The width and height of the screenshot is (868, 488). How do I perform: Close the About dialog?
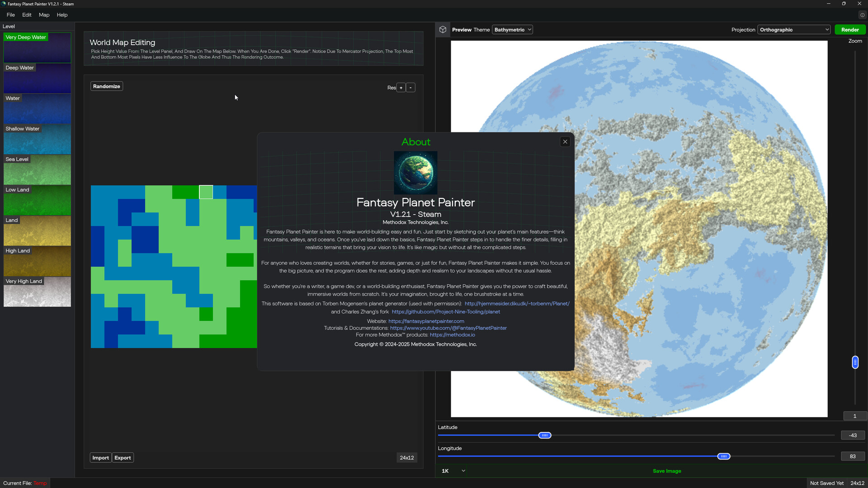coord(565,141)
